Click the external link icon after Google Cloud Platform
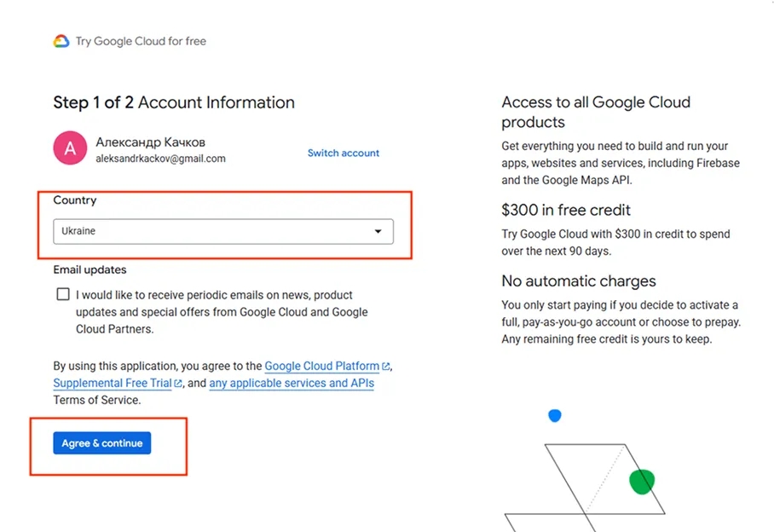774x532 pixels. (x=386, y=367)
